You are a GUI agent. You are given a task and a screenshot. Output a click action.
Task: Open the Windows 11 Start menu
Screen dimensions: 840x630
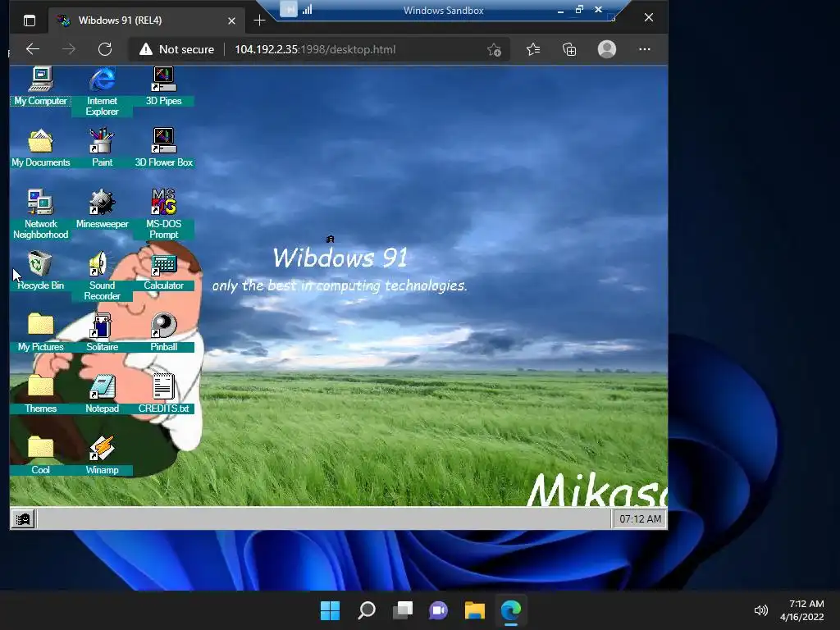330,610
